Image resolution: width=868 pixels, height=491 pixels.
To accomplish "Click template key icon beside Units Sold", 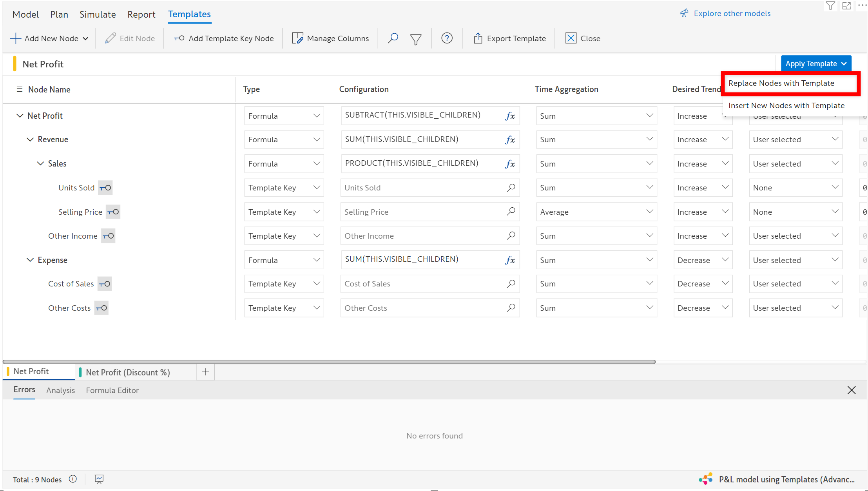I will (105, 188).
